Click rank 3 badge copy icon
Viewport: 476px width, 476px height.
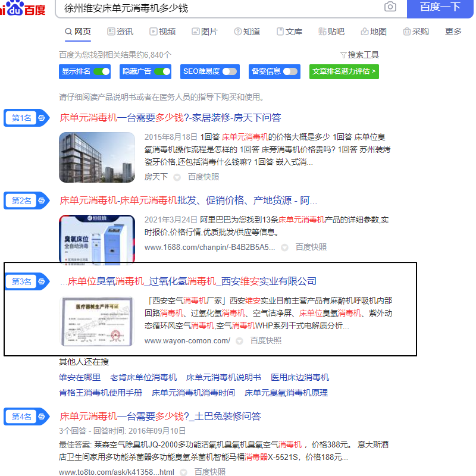coord(42,281)
